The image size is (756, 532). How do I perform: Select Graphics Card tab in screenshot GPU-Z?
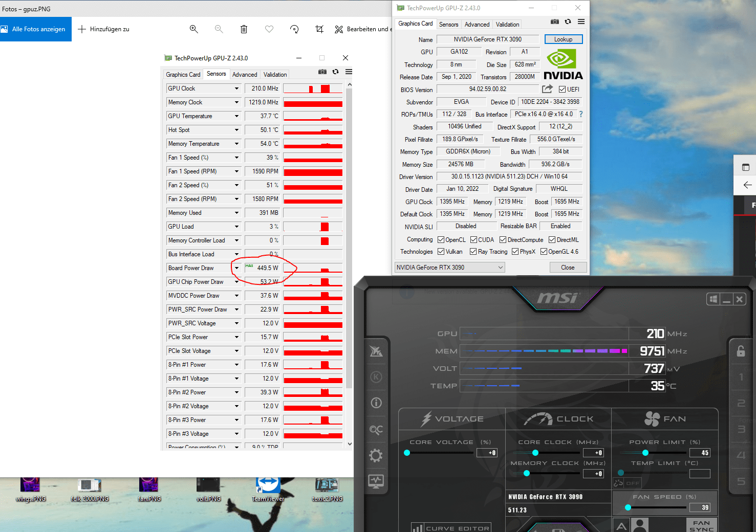pyautogui.click(x=183, y=75)
